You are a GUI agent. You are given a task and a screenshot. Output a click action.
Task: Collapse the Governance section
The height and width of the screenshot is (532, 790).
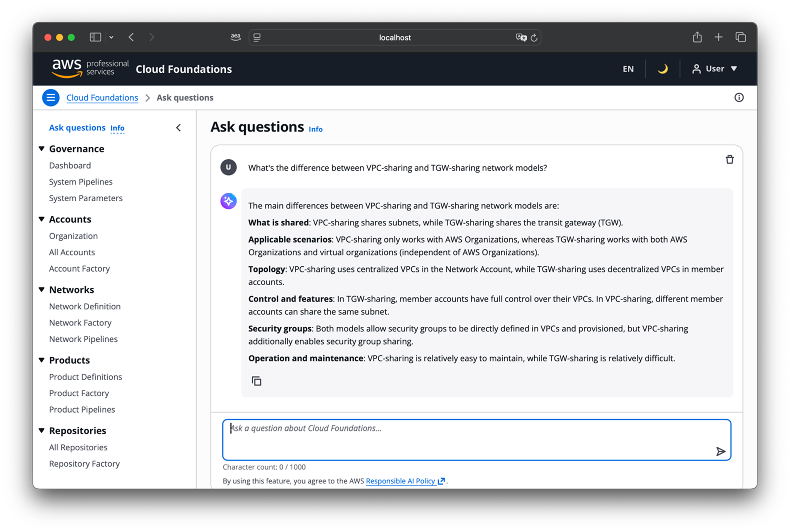pos(42,149)
